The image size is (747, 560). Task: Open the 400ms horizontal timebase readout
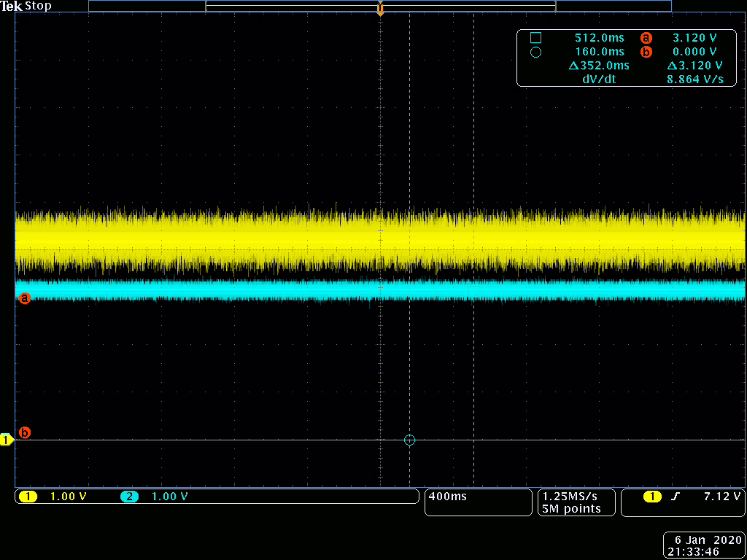(x=448, y=497)
